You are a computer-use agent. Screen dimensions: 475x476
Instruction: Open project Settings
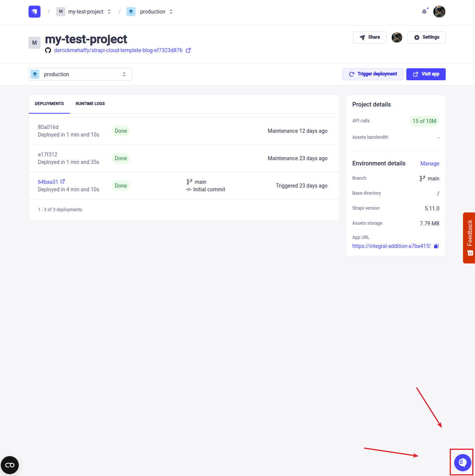tap(427, 38)
